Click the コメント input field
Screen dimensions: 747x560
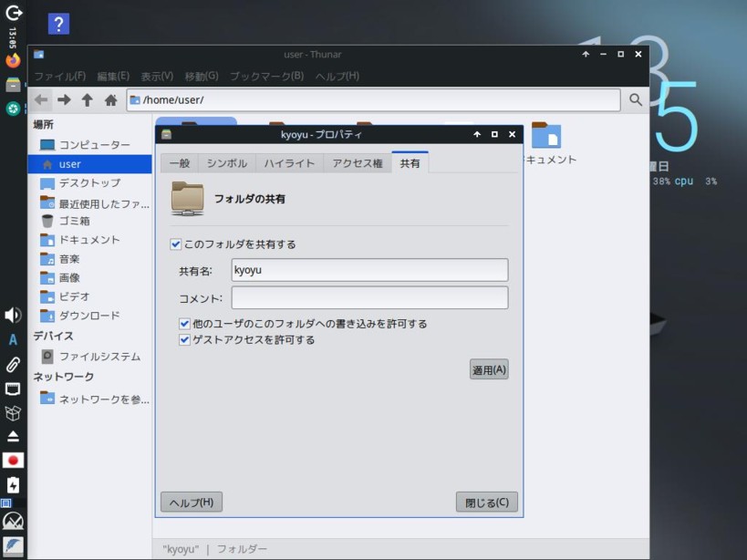click(369, 298)
